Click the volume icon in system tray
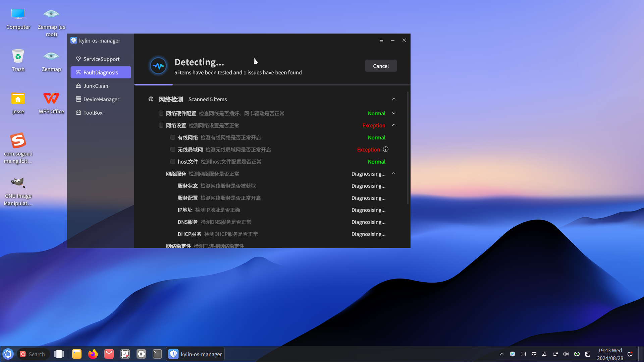The image size is (644, 362). click(566, 354)
